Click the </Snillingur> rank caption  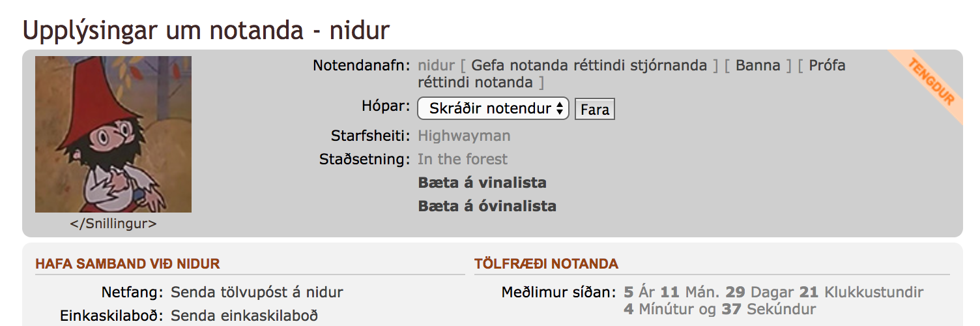(x=113, y=224)
